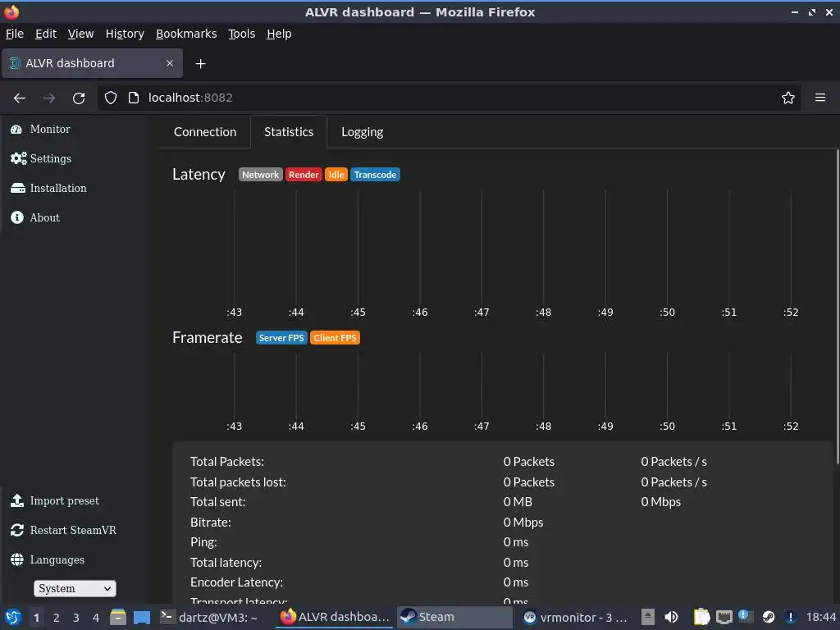
Task: Open the History menu
Action: (125, 34)
